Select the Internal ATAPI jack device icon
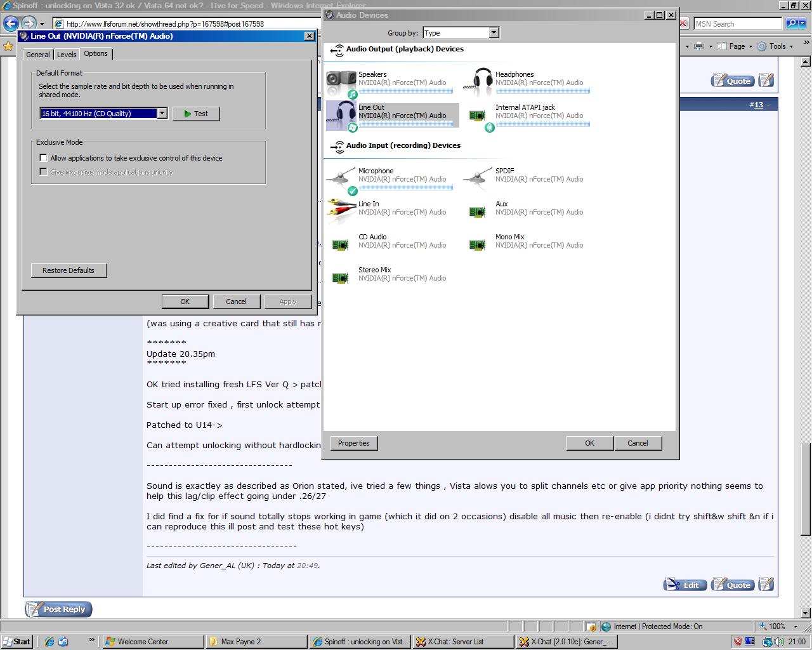Image resolution: width=812 pixels, height=650 pixels. (479, 116)
